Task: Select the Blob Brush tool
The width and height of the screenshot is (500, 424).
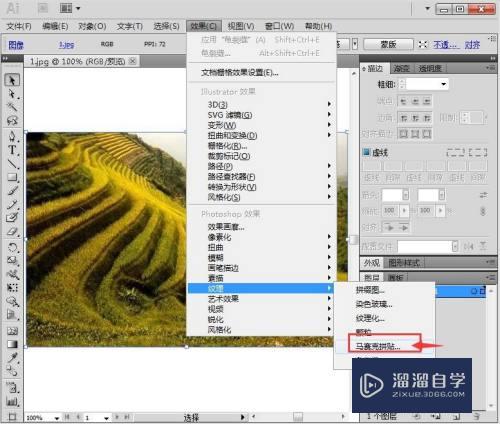Action: coord(12,217)
